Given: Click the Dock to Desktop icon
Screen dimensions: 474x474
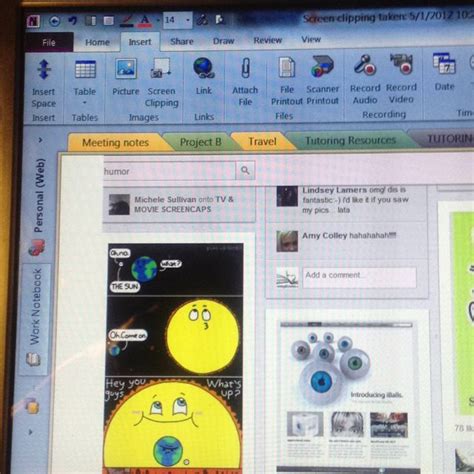Looking at the screenshot, I should (90, 21).
